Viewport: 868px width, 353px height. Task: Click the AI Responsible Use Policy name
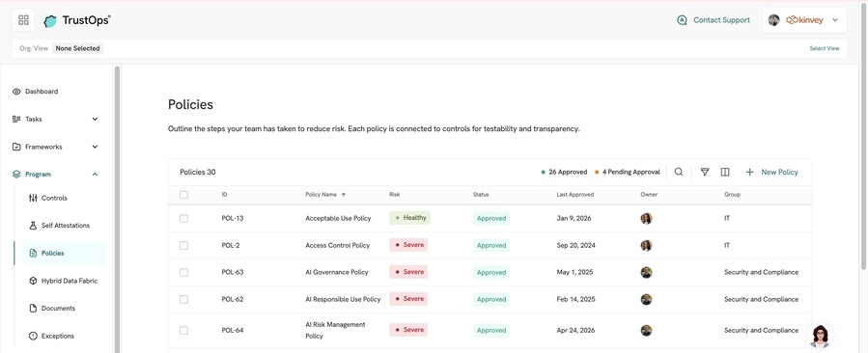click(x=343, y=299)
